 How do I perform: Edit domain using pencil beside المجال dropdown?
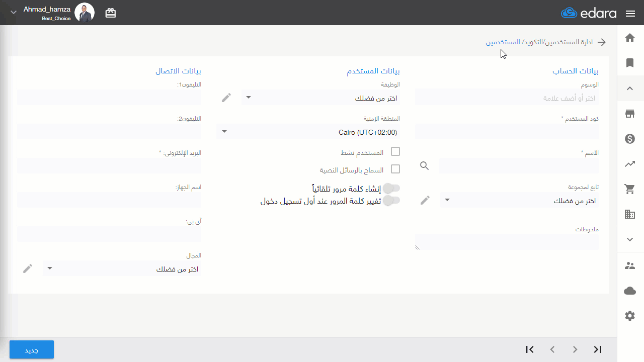28,268
